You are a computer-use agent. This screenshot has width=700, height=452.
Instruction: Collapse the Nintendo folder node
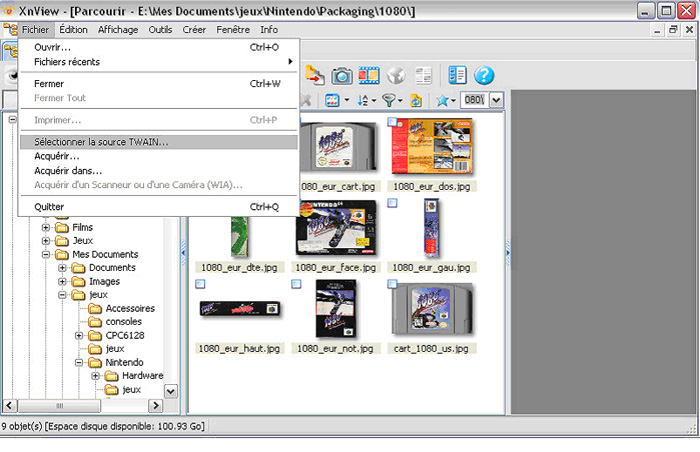(x=79, y=363)
